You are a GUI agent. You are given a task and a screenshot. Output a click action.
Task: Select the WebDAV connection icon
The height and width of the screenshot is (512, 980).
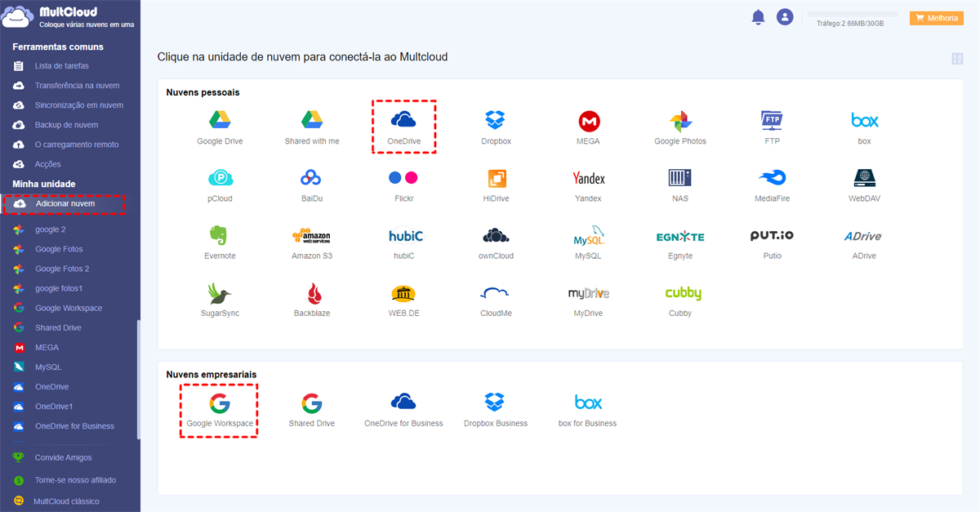[865, 185]
